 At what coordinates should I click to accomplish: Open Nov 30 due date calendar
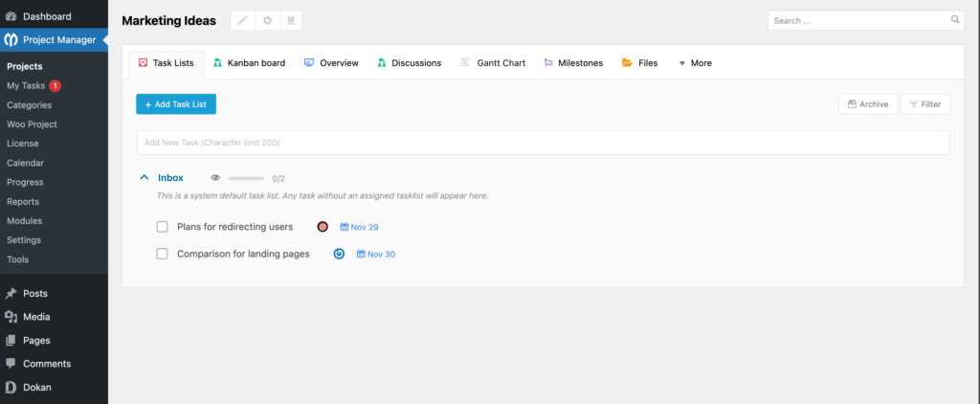(x=376, y=254)
